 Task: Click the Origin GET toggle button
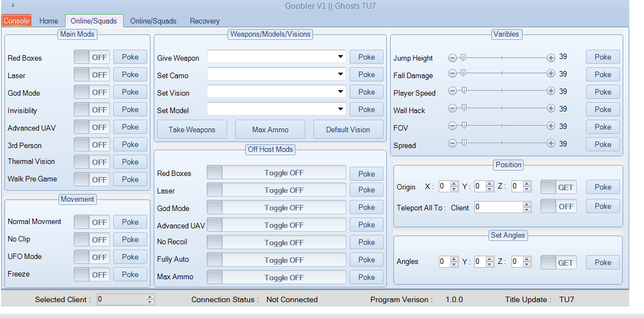coord(559,187)
